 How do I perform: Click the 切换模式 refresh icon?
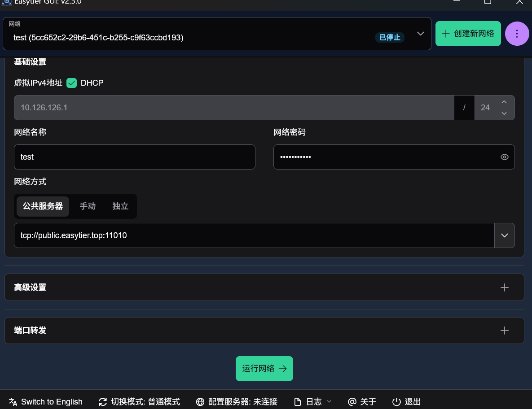[103, 402]
